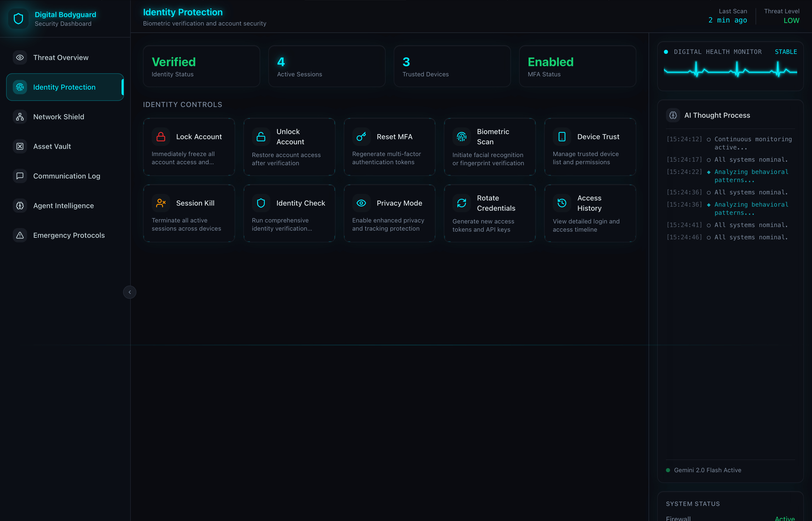Image resolution: width=812 pixels, height=521 pixels.
Task: Click the AI Thought Process brain icon
Action: [x=673, y=115]
